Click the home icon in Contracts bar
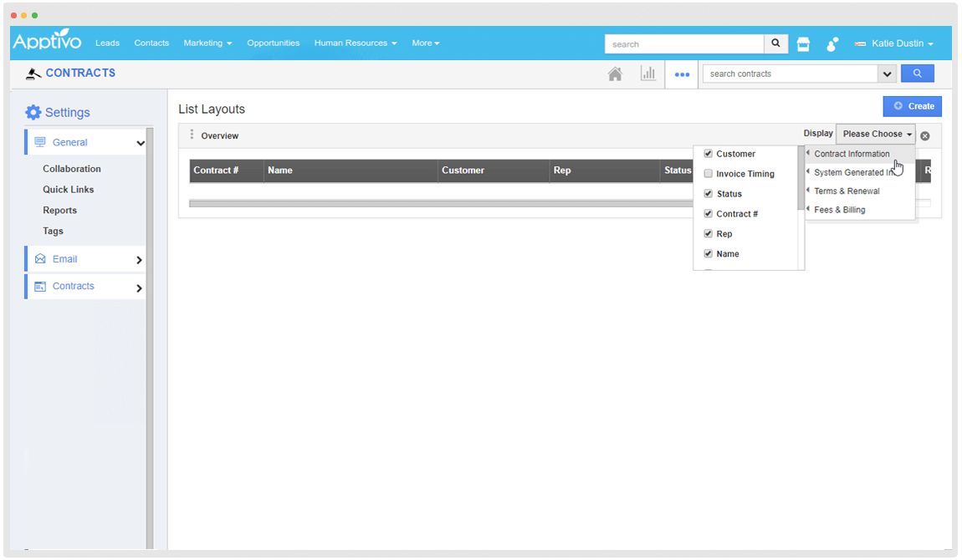Screen dimensions: 962x560 615,74
